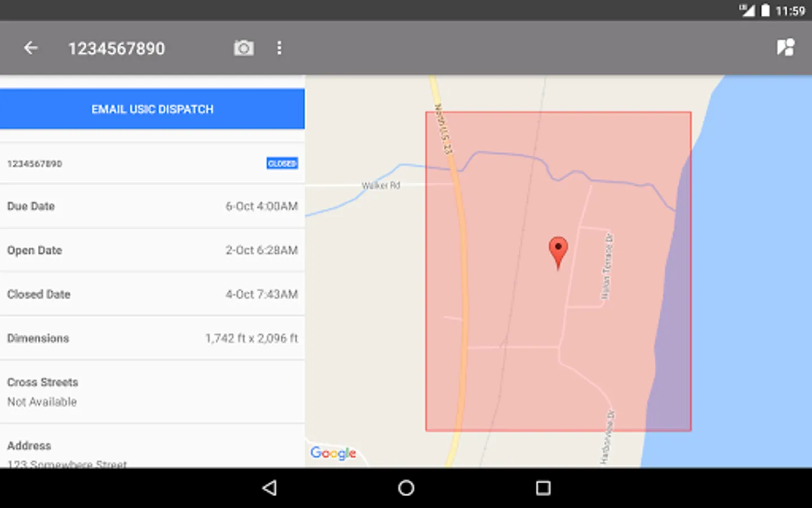The height and width of the screenshot is (508, 812).
Task: Select due date value 6-Oct 4:00AM
Action: click(262, 207)
